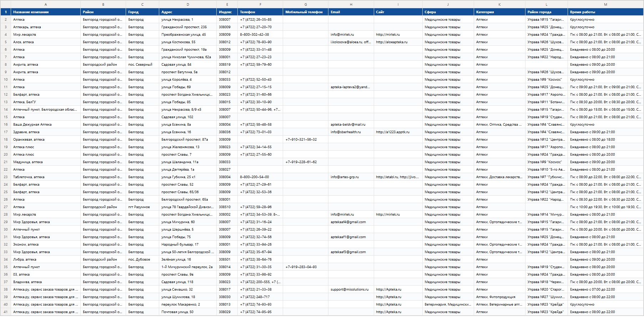This screenshot has width=644, height=322.
Task: Click address 'Народный бульвар, 17'
Action: [x=188, y=245]
